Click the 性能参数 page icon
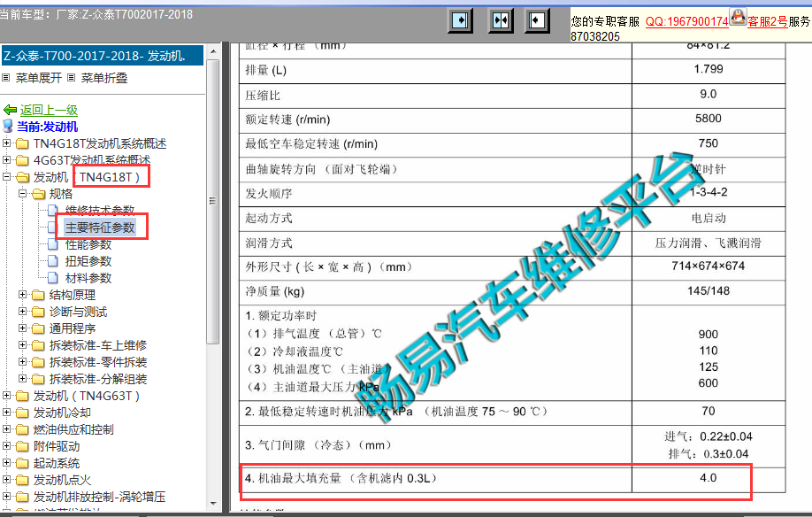This screenshot has height=517, width=812. coord(53,244)
